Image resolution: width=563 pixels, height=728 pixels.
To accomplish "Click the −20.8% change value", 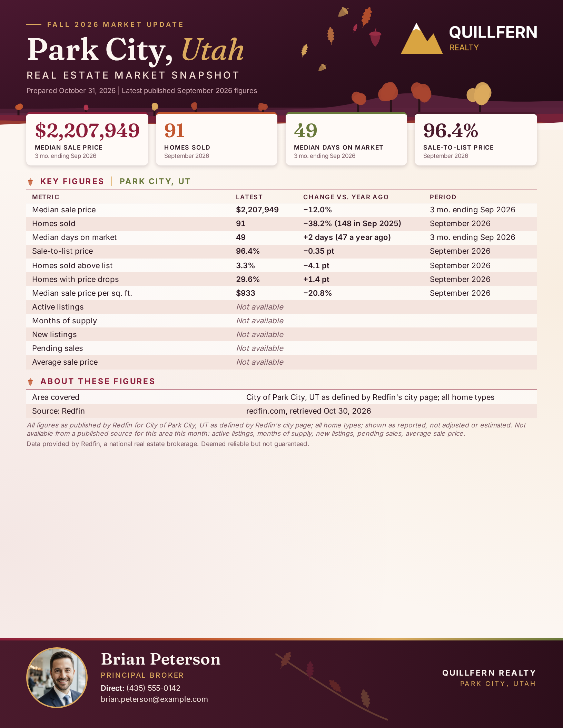I will pyautogui.click(x=317, y=293).
